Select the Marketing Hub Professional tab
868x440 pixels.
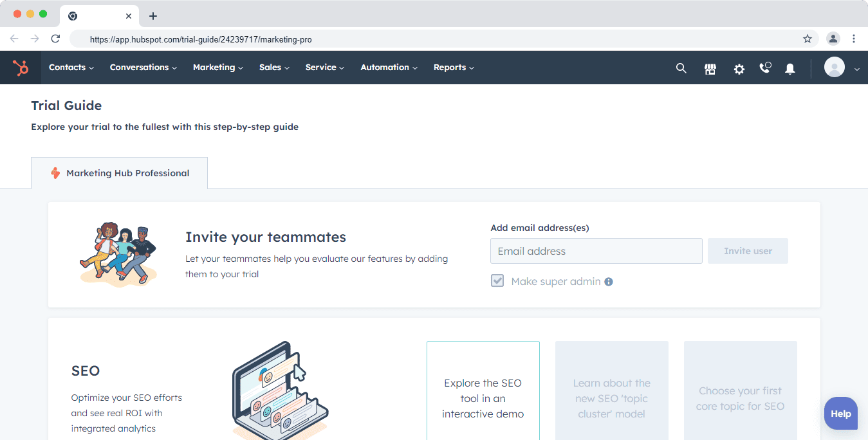[120, 173]
